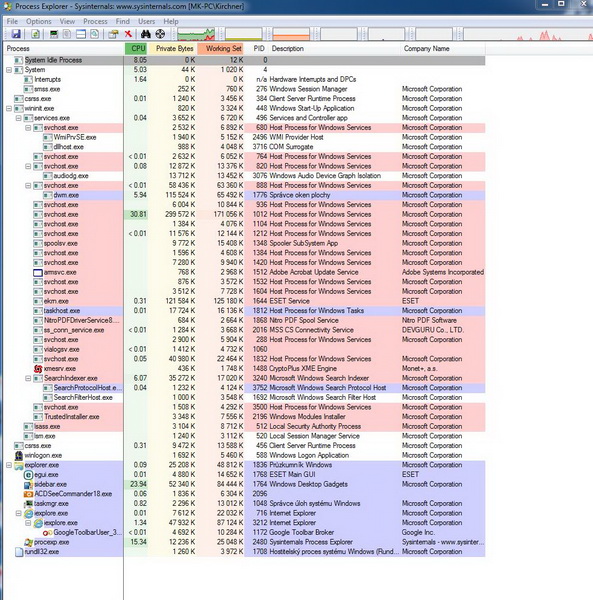Image resolution: width=593 pixels, height=600 pixels.
Task: Collapse the iexplore.exe PID 716 node
Action: (x=18, y=514)
